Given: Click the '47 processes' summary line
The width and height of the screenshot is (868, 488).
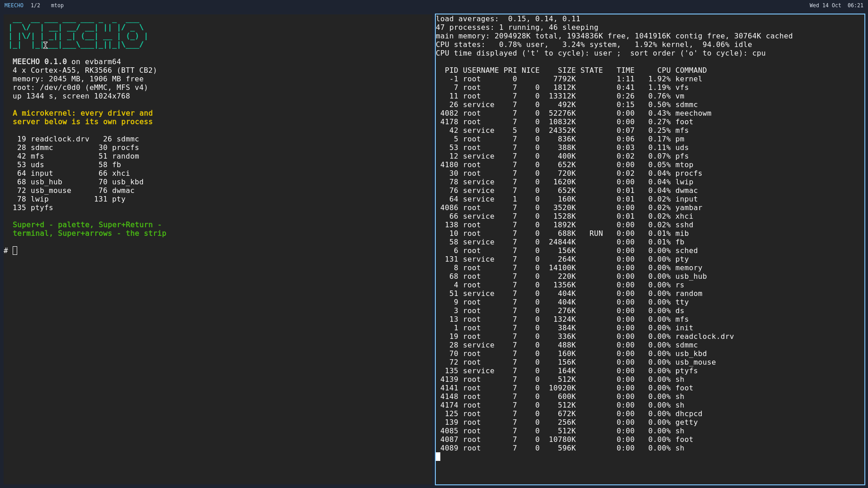Looking at the screenshot, I should tap(517, 28).
